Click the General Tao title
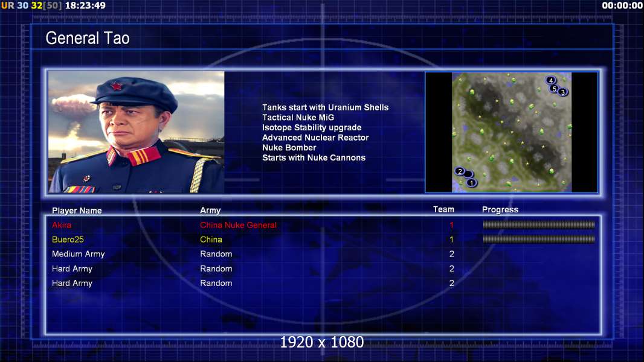 coord(88,38)
